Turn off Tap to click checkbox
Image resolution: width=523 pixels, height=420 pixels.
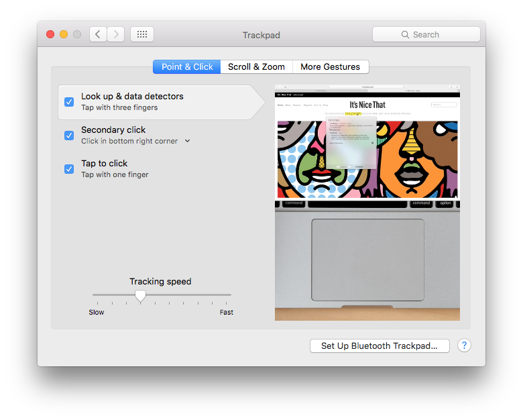point(69,169)
